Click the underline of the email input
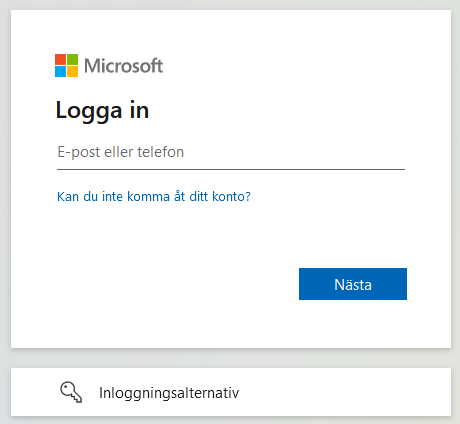This screenshot has height=424, width=460. (x=231, y=169)
